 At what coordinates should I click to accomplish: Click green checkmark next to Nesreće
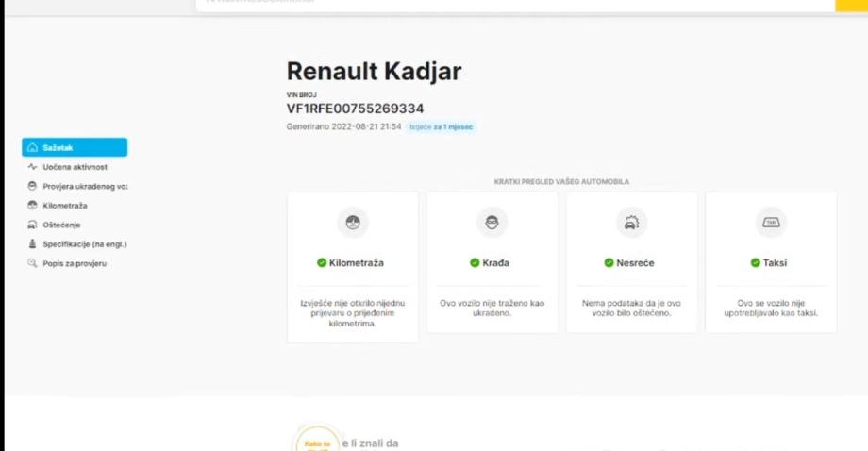pyautogui.click(x=609, y=263)
